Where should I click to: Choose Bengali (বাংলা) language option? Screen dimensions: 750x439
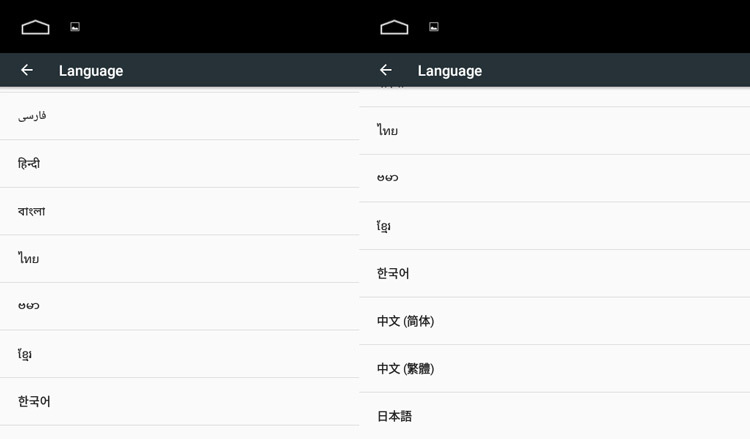[179, 211]
